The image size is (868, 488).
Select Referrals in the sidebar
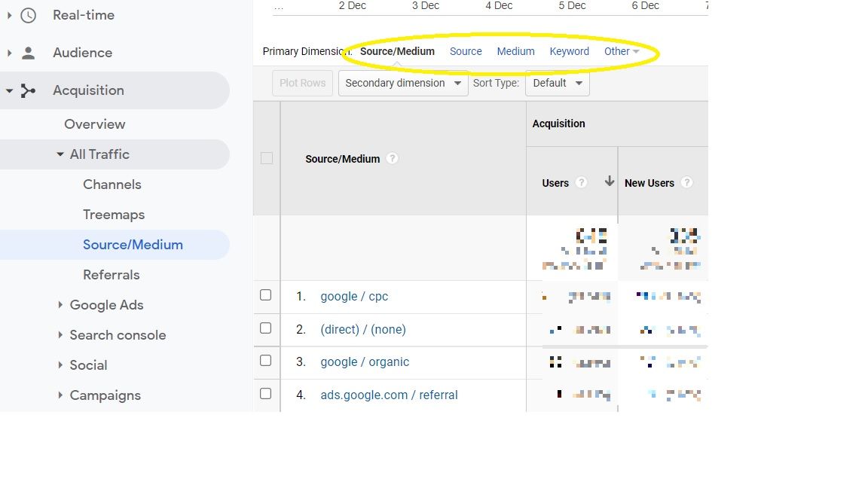tap(111, 274)
